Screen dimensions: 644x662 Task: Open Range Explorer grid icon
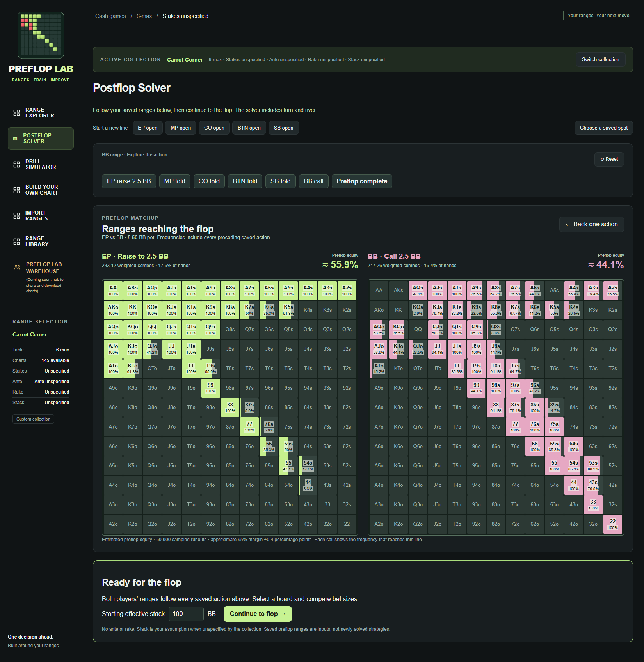click(x=16, y=113)
